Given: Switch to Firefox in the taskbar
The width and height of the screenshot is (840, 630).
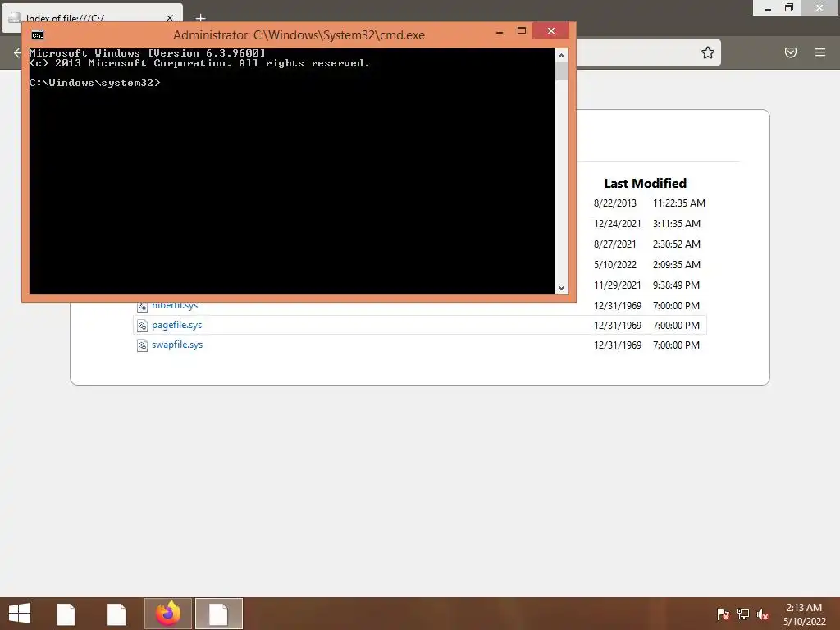Looking at the screenshot, I should click(167, 614).
